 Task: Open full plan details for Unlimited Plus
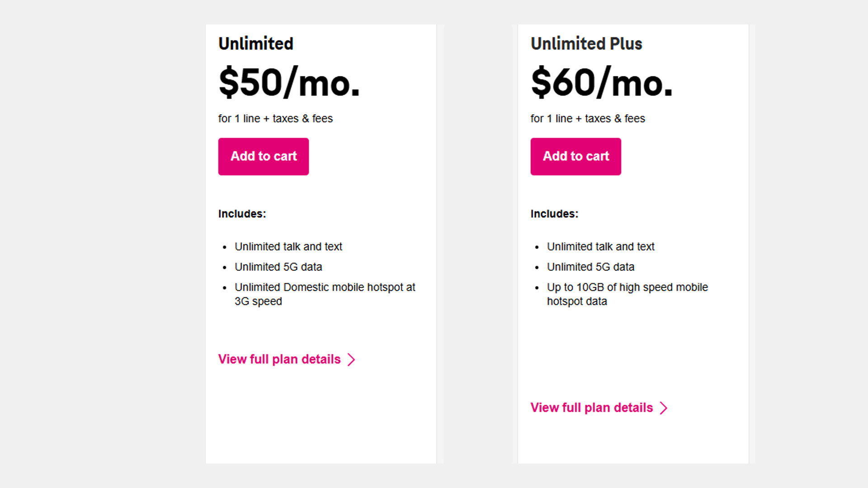[x=591, y=408]
